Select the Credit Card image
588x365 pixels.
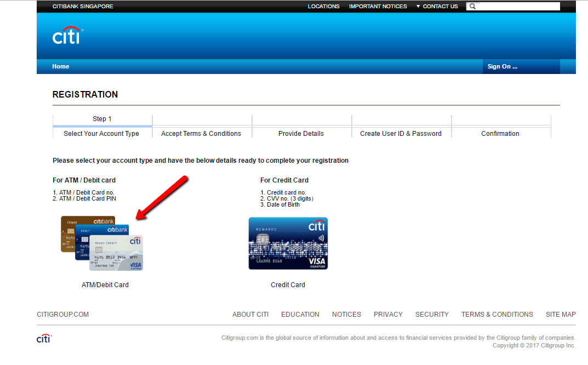pos(288,243)
